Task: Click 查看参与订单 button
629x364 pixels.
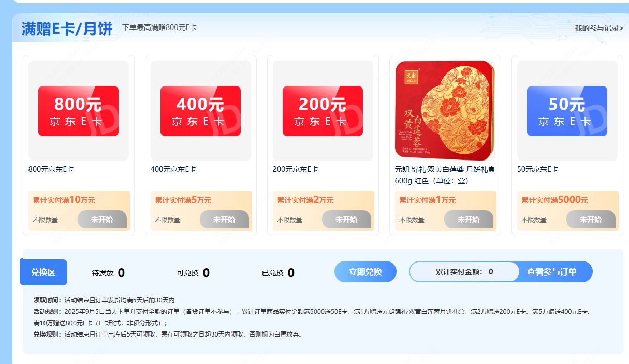Action: click(552, 272)
